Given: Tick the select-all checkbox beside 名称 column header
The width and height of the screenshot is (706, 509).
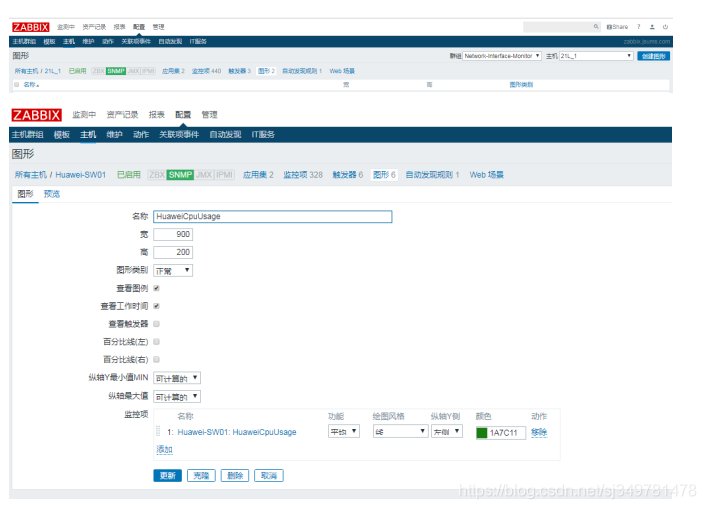Looking at the screenshot, I should [x=17, y=84].
